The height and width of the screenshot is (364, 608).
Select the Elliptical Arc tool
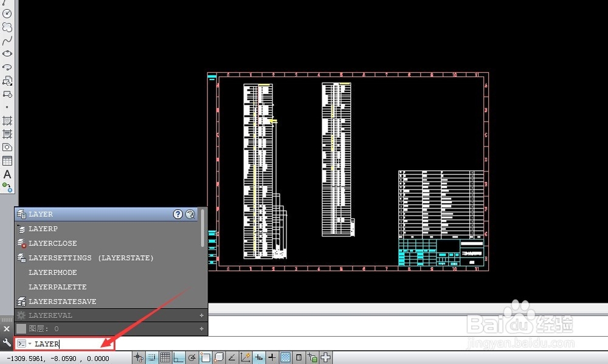7,67
